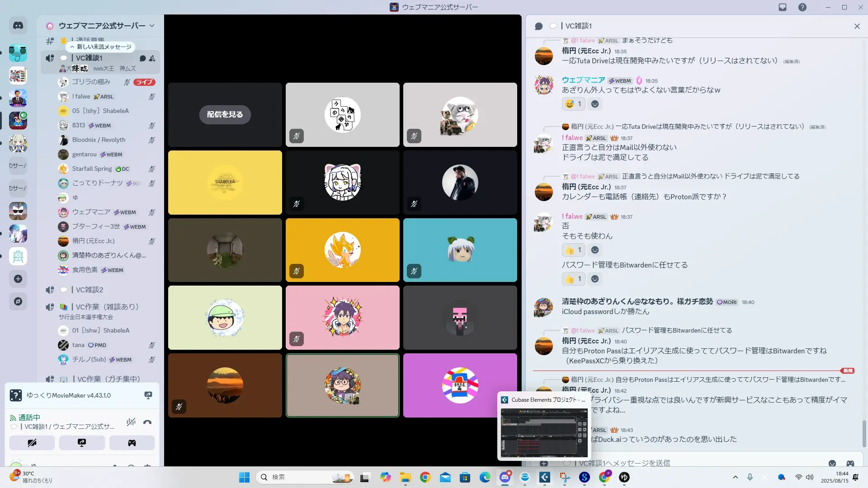Expand the ウェブマニア公式サーバー server dropdown
Image resolution: width=868 pixels, height=488 pixels.
click(x=152, y=26)
